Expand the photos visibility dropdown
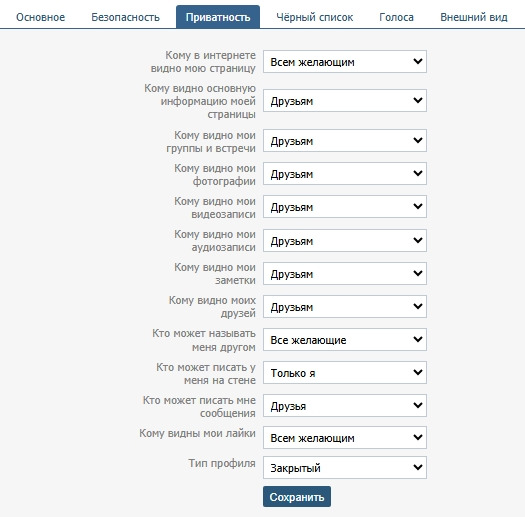Screen dimensions: 525x517 [x=345, y=173]
